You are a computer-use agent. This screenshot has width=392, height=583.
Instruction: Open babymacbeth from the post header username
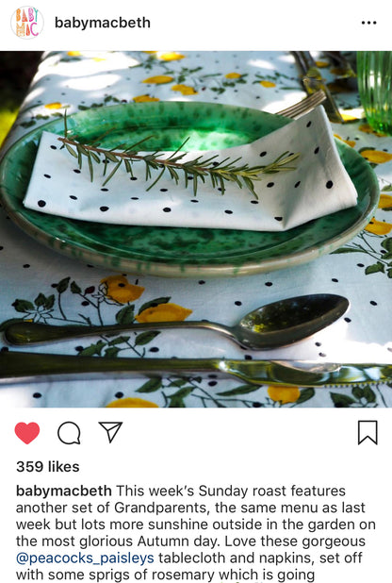103,23
